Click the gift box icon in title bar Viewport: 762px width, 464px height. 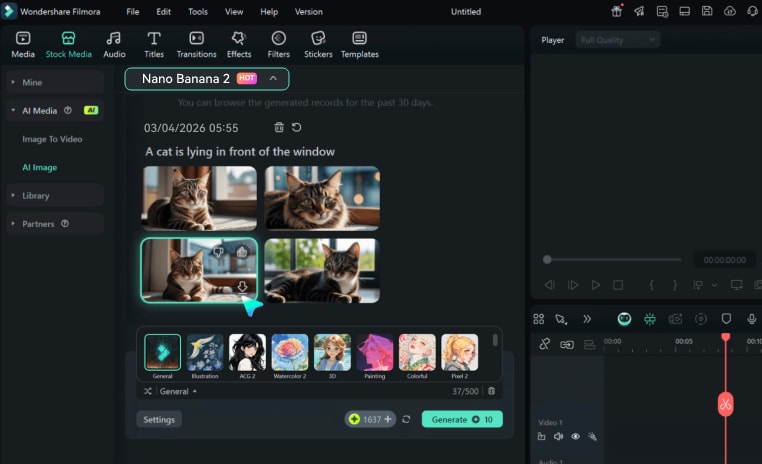point(617,11)
